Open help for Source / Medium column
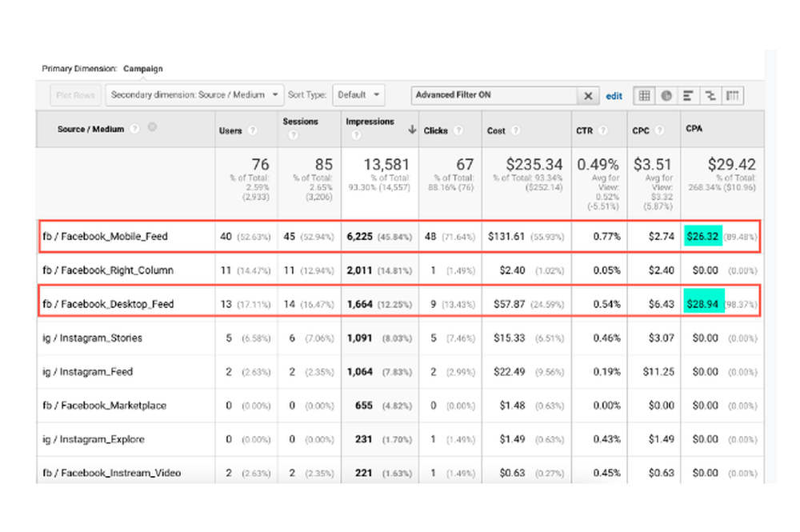The height and width of the screenshot is (532, 800). click(x=134, y=129)
